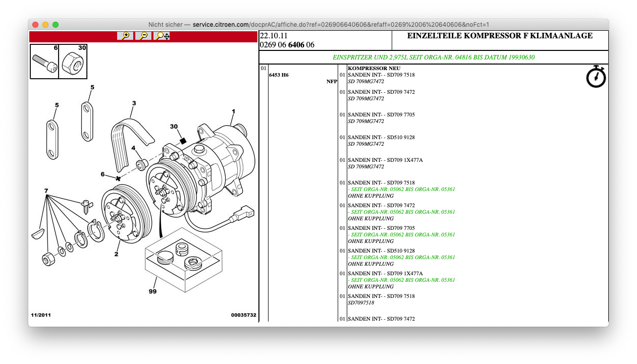Click SD510 9128 row marked OHNE KUPPLUNG
The image size is (637, 364).
pyautogui.click(x=381, y=251)
